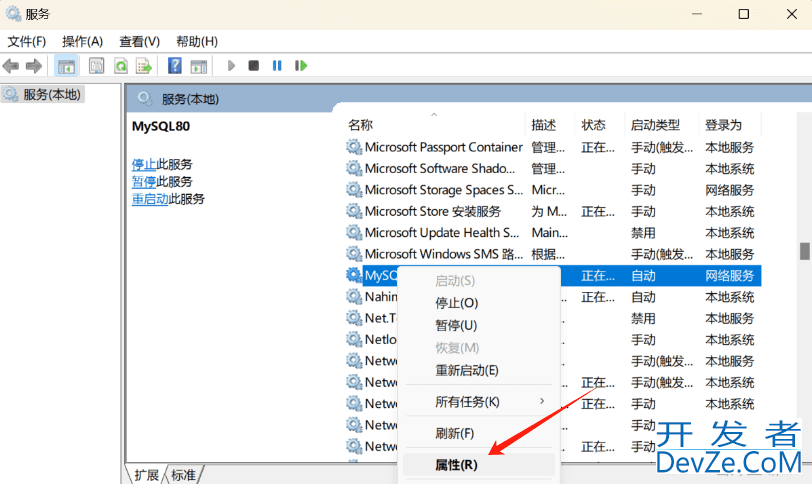812x484 pixels.
Task: Select the Microsoft Passport Container service
Action: [x=553, y=148]
